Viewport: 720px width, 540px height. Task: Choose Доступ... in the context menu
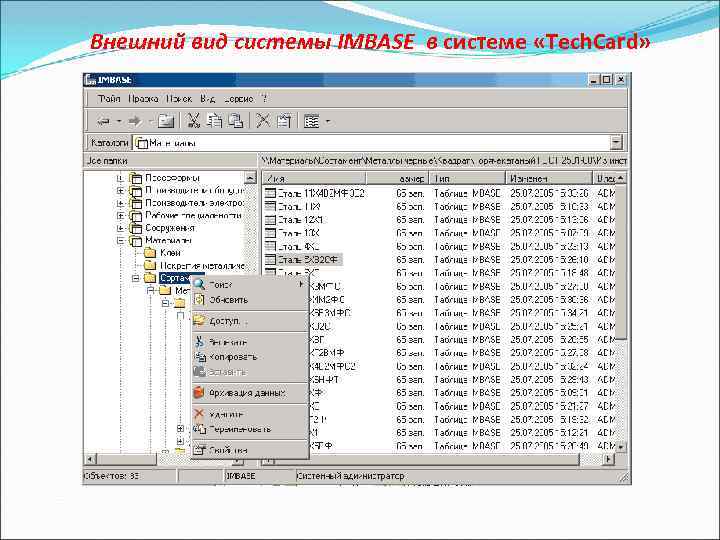(x=250, y=321)
